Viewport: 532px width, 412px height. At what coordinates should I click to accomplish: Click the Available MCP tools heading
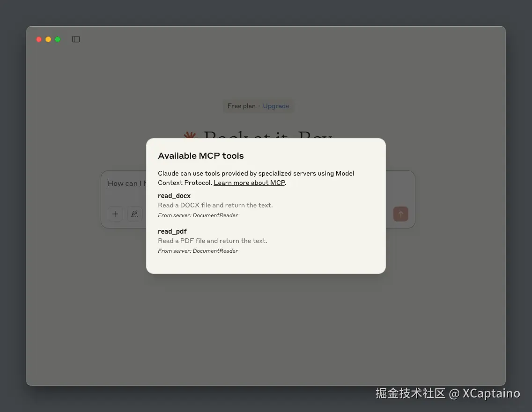click(200, 155)
